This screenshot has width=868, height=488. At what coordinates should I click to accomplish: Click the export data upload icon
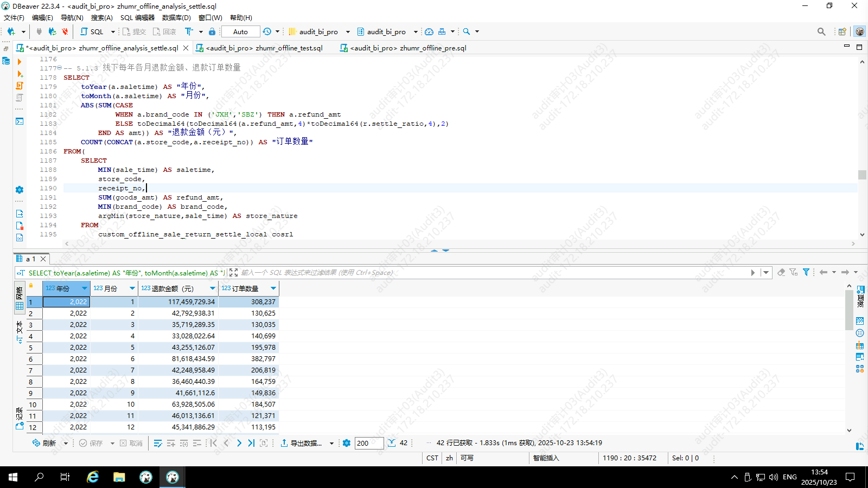(284, 443)
